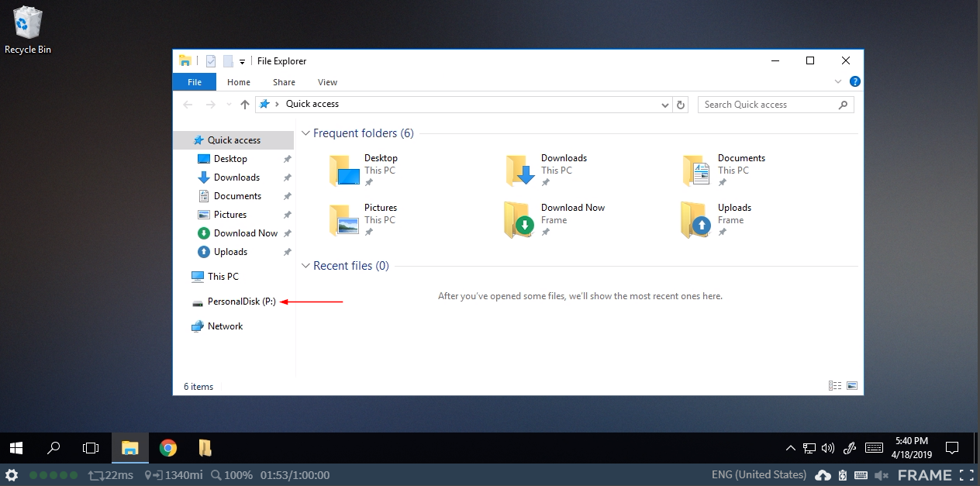980x486 pixels.
Task: Click the Task View icon on the taskbar
Action: point(90,447)
